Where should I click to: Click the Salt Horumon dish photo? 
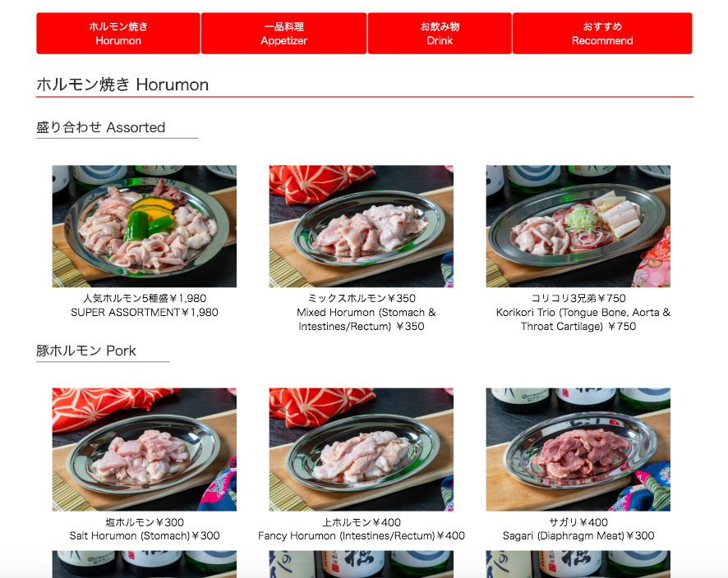(x=145, y=449)
